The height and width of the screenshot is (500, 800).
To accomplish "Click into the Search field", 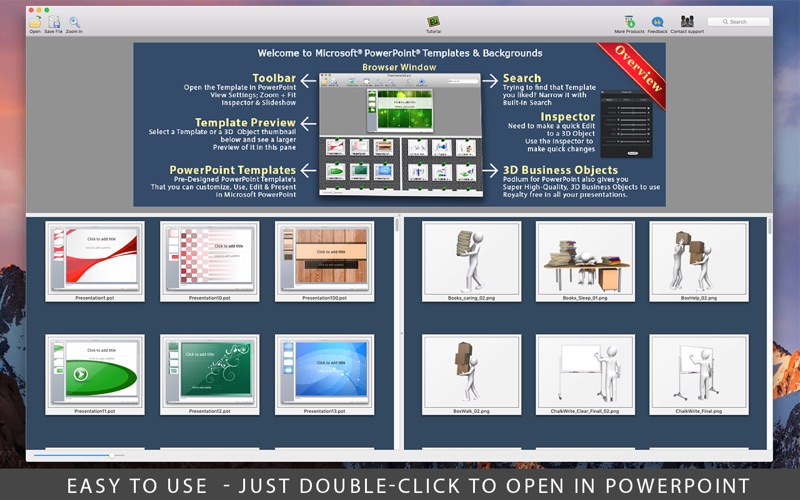I will [x=738, y=22].
